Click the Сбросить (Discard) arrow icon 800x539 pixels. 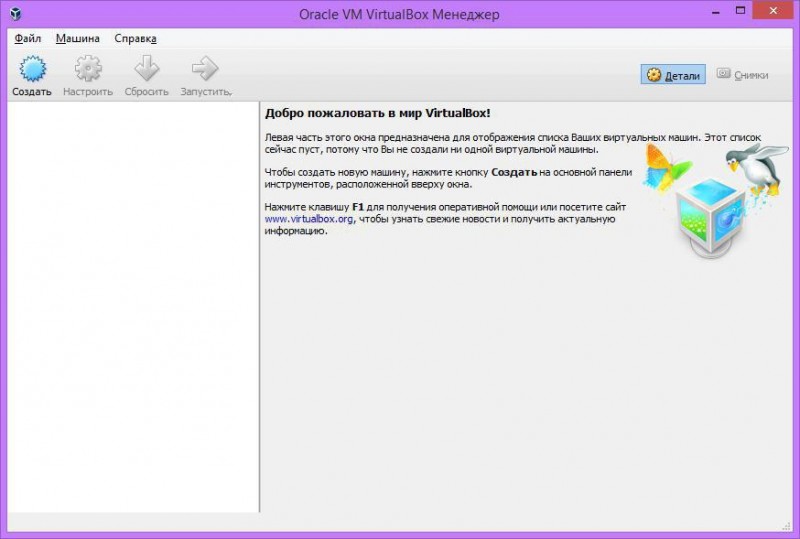click(x=146, y=69)
